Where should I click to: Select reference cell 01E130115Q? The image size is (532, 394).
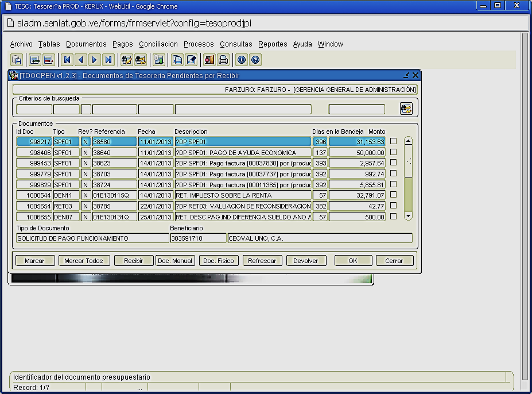click(x=115, y=195)
